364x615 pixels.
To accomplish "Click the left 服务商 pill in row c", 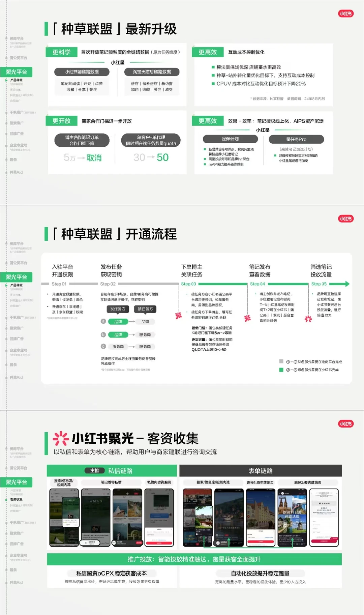I will 118,347.
